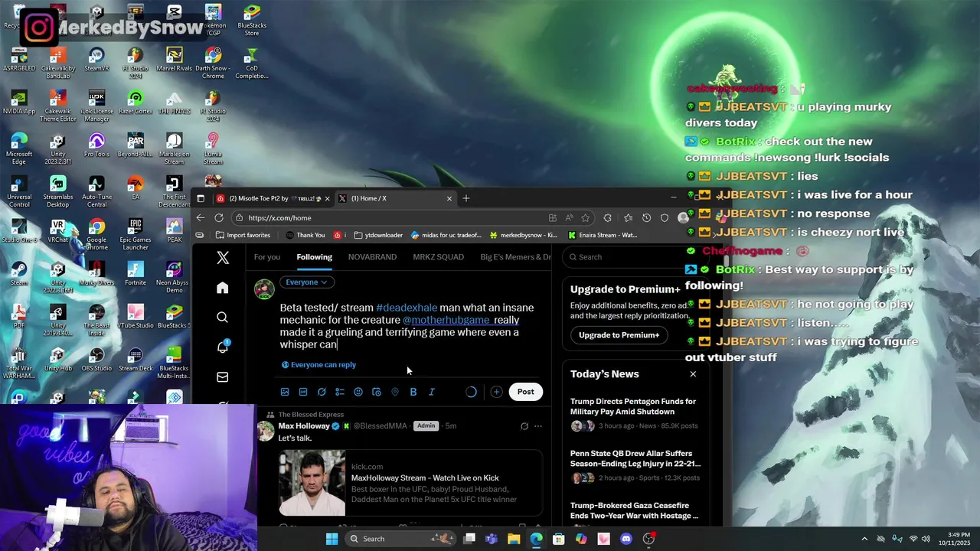The image size is (980, 551).
Task: Click @motherhubgame mention in post text
Action: tap(446, 320)
